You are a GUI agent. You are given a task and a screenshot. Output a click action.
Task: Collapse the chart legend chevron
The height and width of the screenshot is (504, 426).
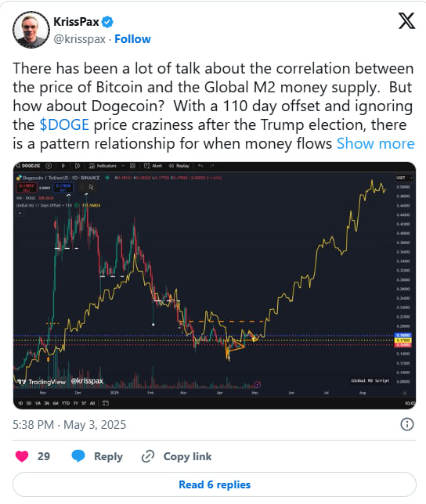20,213
